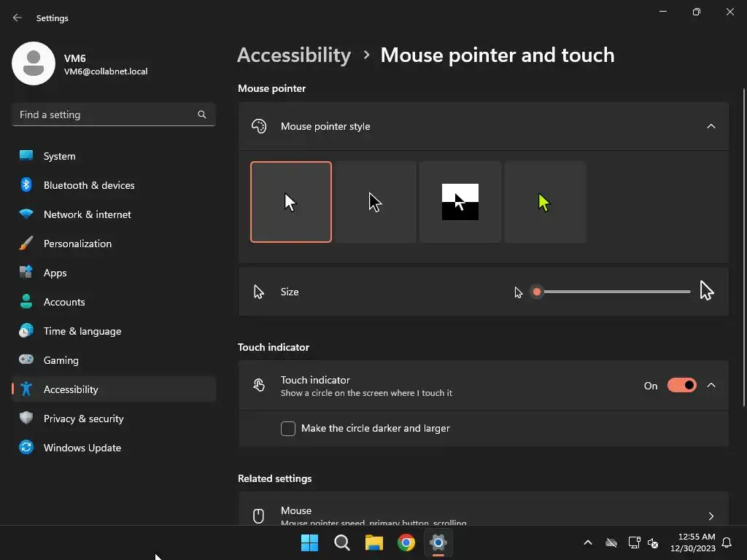747x560 pixels.
Task: Open Bluetooth & devices in the sidebar
Action: coord(113,185)
